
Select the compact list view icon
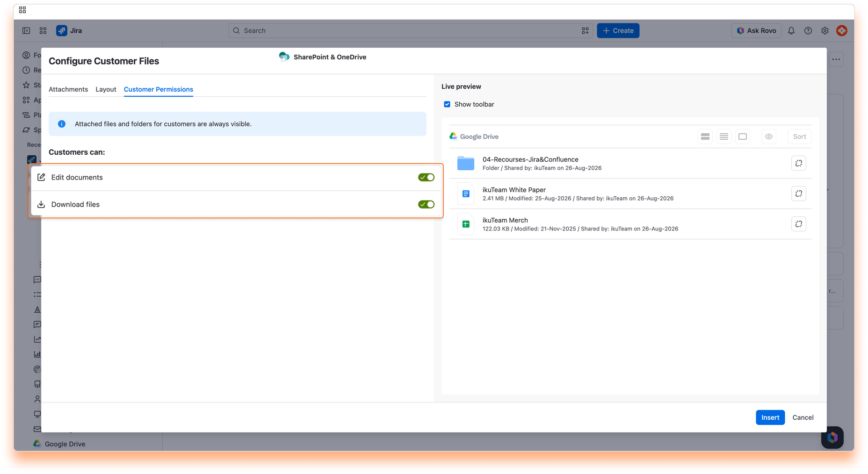[x=723, y=136]
